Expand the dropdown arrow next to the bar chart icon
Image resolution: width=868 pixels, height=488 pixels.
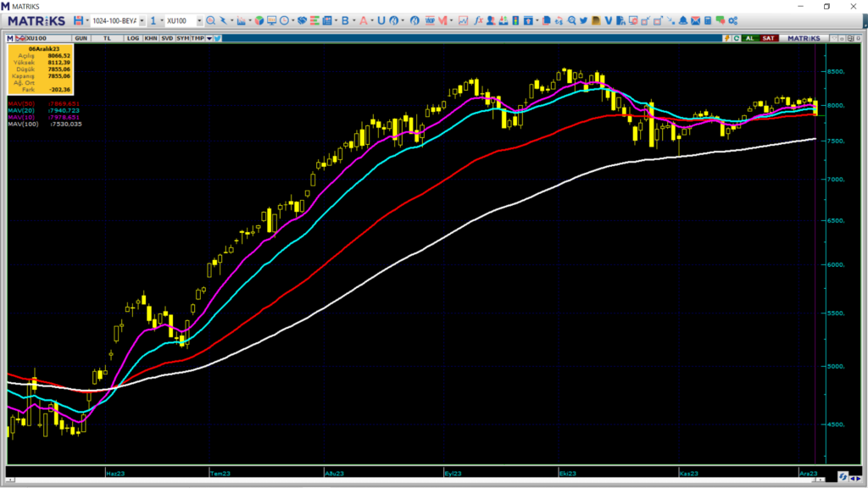click(250, 20)
